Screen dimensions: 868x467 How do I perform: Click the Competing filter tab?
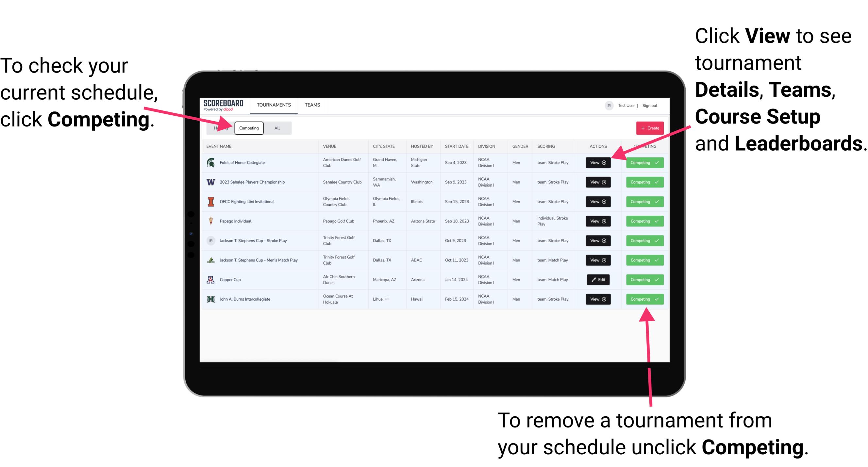tap(249, 128)
